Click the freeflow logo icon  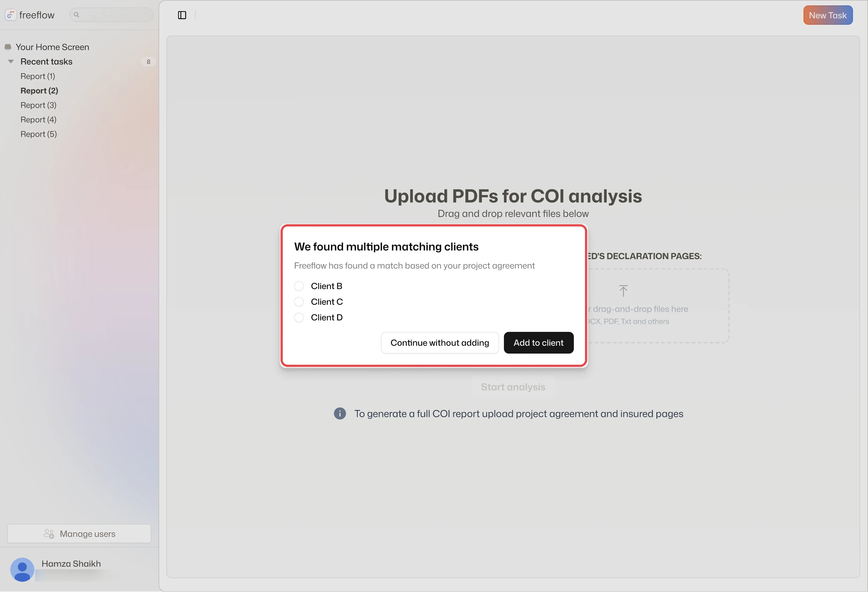[11, 15]
